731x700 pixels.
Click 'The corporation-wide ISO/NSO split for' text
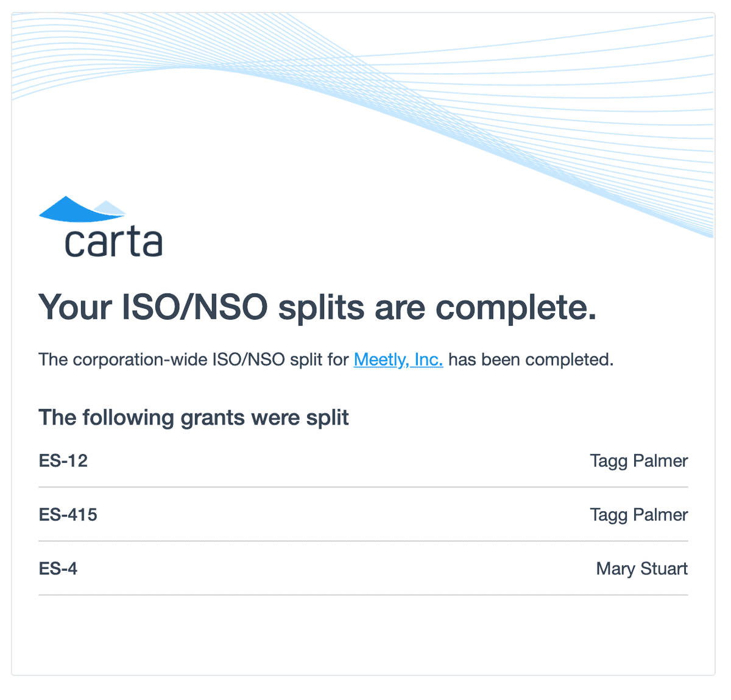point(194,359)
